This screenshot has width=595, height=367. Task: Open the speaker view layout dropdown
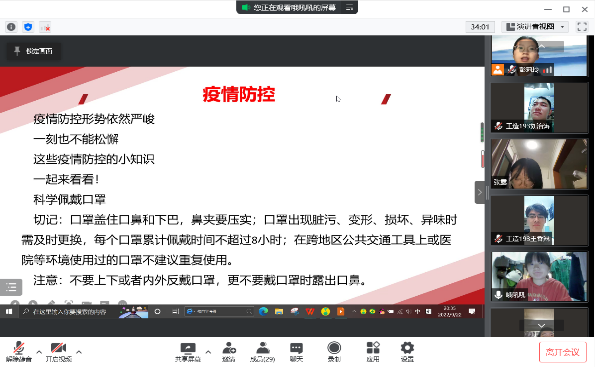tap(535, 27)
